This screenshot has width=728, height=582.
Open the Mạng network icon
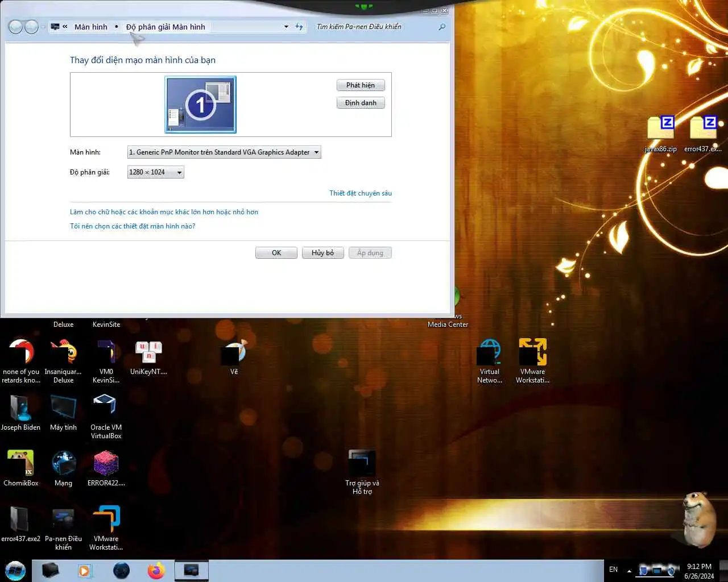63,468
